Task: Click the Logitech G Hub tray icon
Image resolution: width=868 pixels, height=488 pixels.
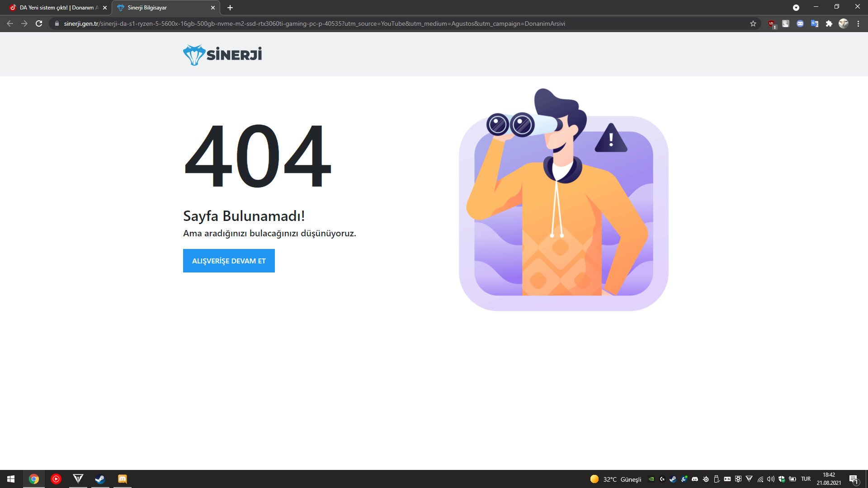Action: (x=662, y=479)
